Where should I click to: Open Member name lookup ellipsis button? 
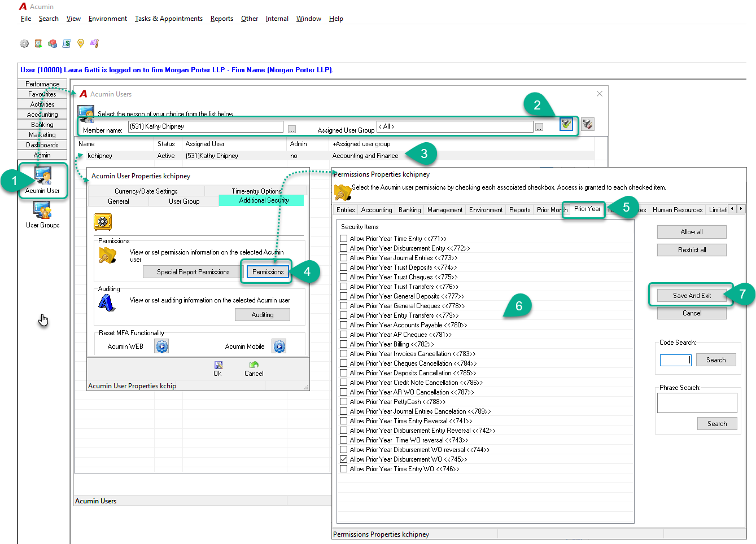291,129
